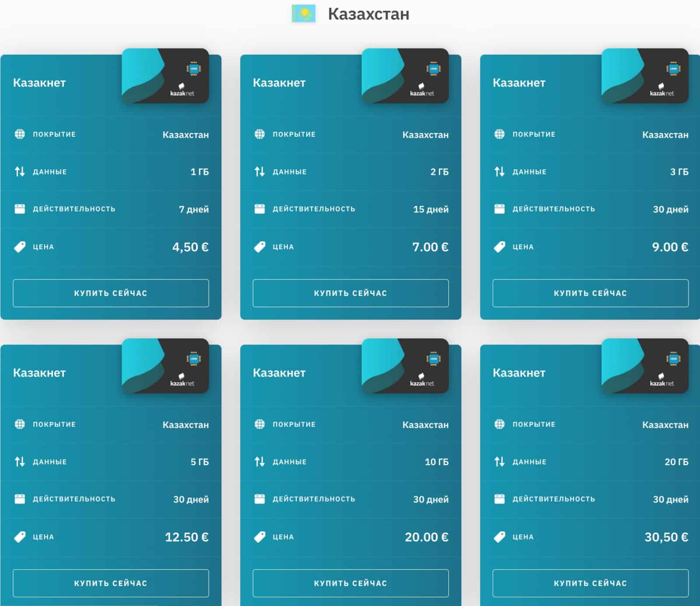This screenshot has height=606, width=700.
Task: Click the 15 дней validity value
Action: [431, 209]
